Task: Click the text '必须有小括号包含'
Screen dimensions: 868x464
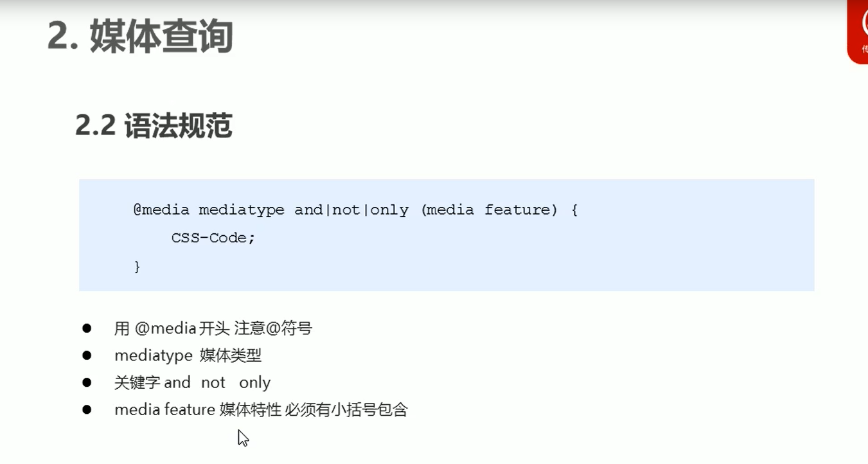Action: [347, 409]
